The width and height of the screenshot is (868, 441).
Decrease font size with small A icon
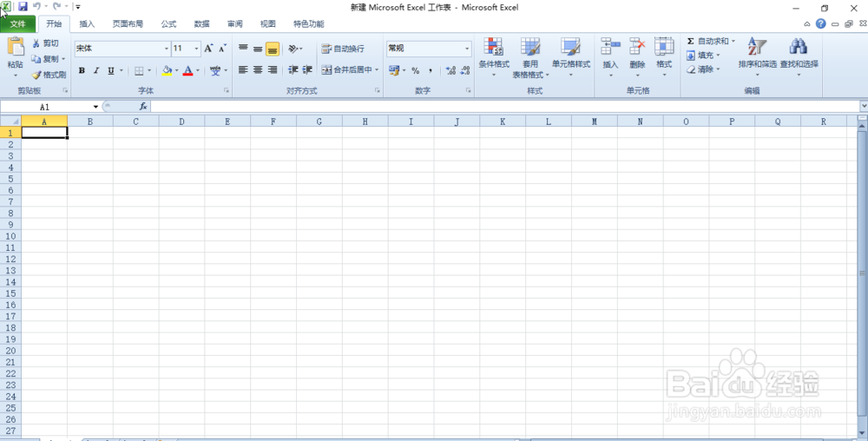click(222, 49)
